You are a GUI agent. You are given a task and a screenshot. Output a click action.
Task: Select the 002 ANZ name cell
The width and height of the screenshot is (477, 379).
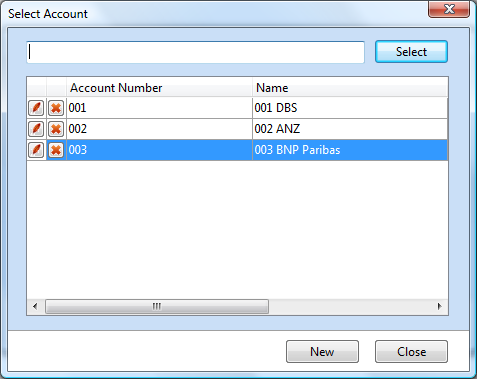click(350, 129)
